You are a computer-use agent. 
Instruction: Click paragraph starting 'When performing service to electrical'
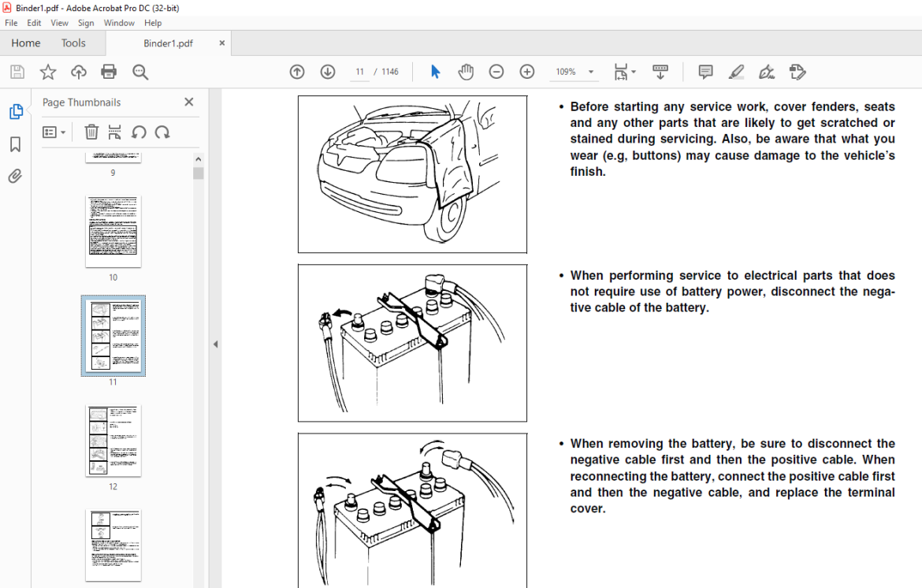coord(732,292)
